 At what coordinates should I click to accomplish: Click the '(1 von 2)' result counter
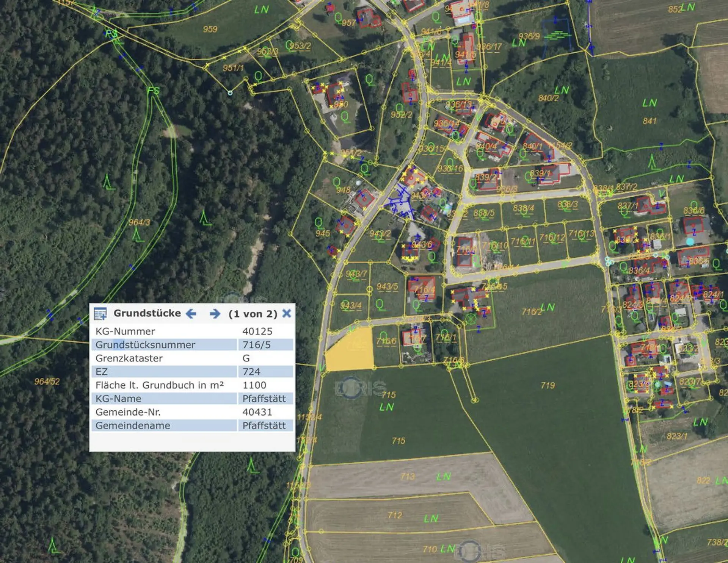coord(253,314)
